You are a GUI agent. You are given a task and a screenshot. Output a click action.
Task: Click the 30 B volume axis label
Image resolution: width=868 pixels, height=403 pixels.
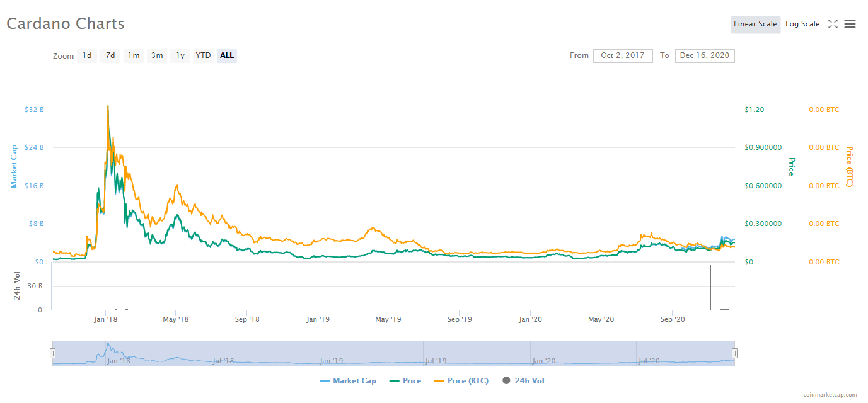point(35,286)
